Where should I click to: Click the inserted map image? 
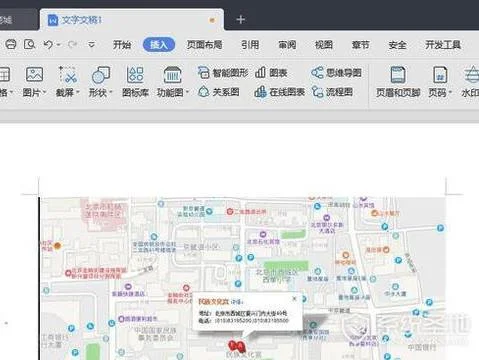(x=243, y=278)
